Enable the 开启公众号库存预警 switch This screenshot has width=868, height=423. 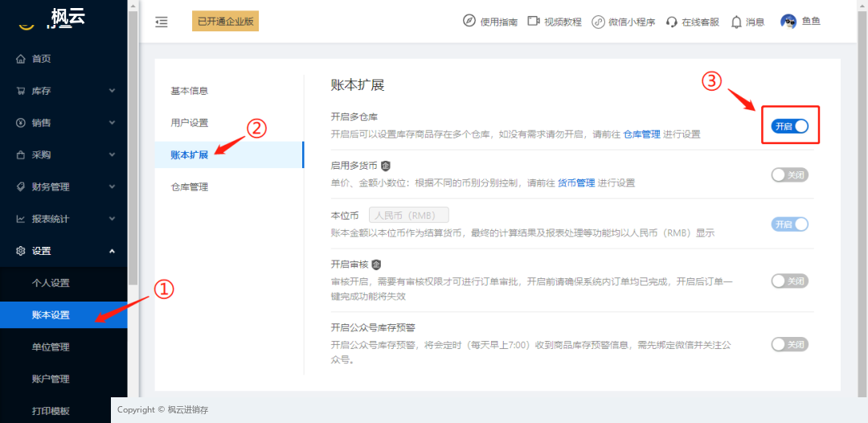tap(790, 344)
